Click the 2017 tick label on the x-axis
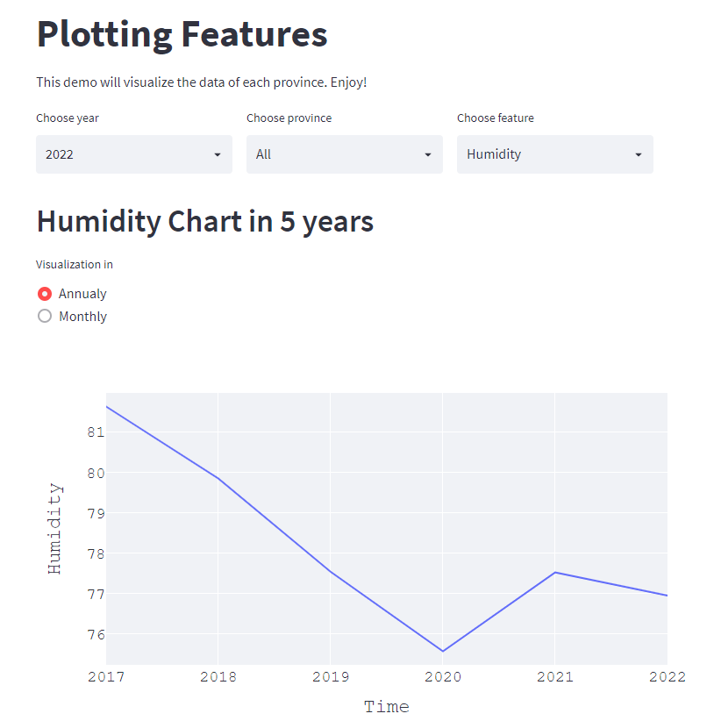Screen dimensions: 721x728 click(x=106, y=676)
